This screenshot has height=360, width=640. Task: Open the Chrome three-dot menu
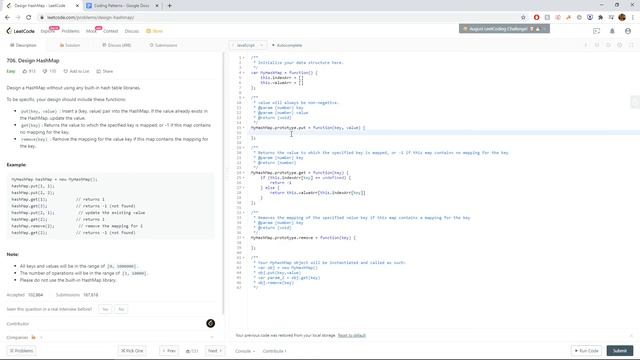pos(633,18)
